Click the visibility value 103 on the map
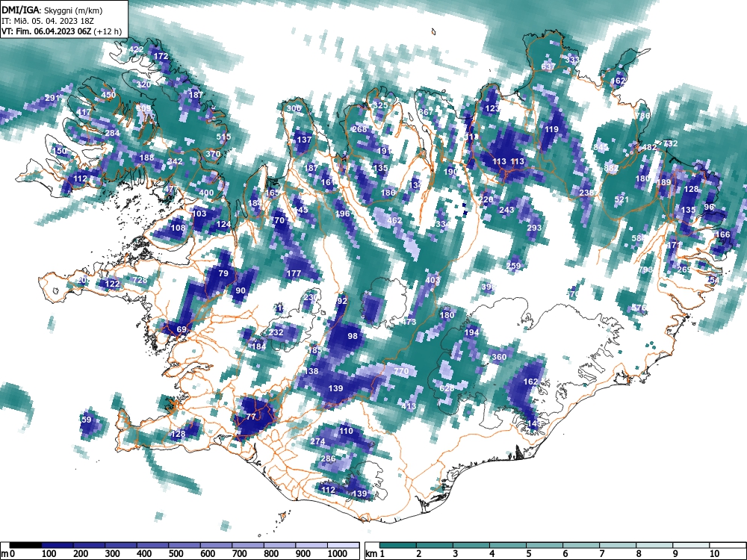 (199, 214)
